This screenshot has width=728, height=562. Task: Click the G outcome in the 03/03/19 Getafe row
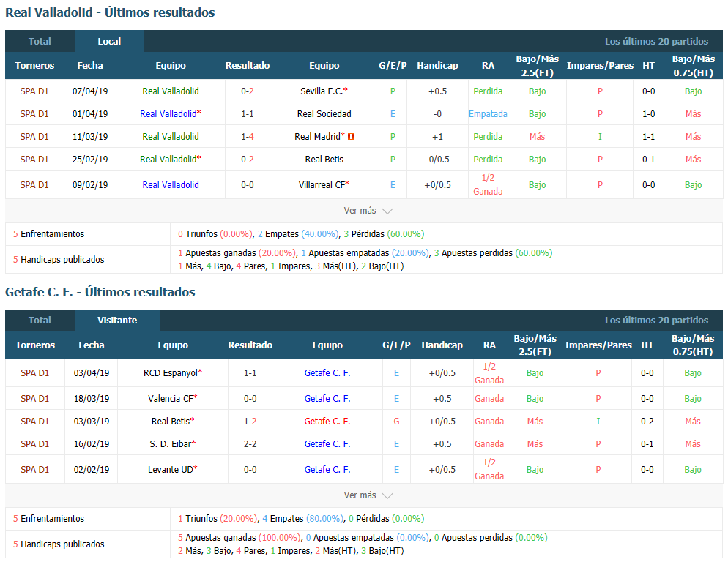[x=396, y=421]
